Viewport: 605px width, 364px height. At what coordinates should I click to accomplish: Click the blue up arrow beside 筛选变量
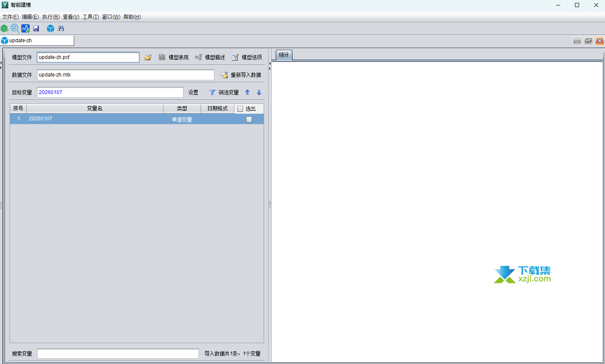(x=247, y=92)
